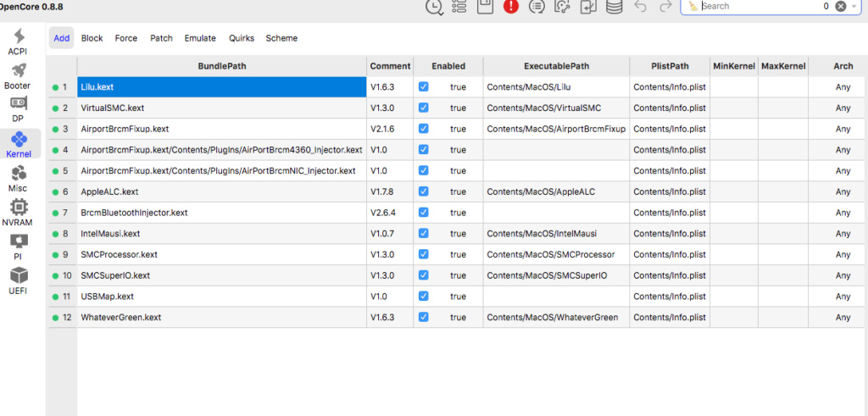Click the undo arrow icon
The image size is (868, 416).
pyautogui.click(x=641, y=6)
